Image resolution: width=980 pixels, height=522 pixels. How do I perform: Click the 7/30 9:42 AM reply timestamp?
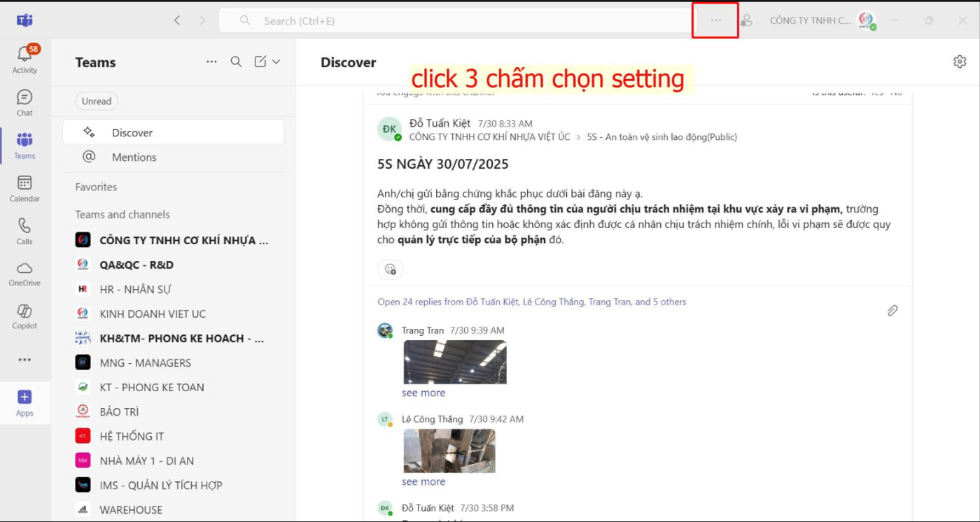496,419
